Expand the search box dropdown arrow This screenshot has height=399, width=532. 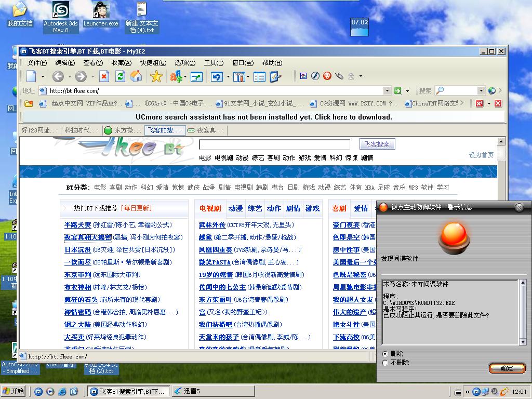pos(481,90)
